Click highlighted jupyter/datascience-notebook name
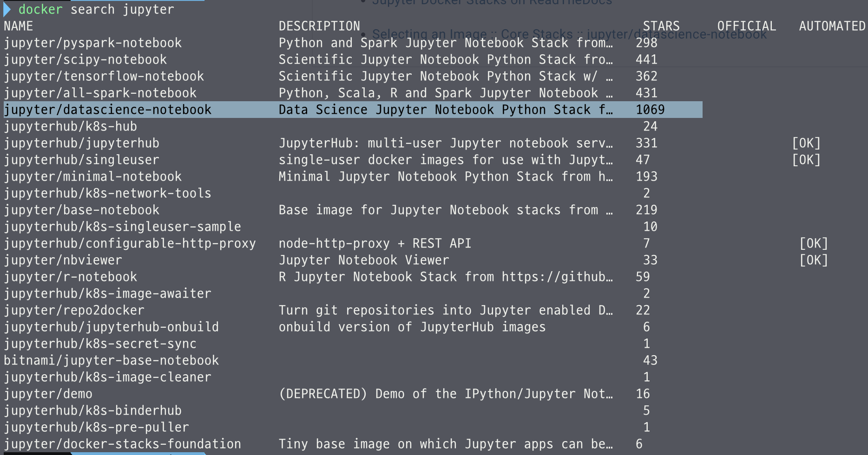The height and width of the screenshot is (455, 868). 107,110
